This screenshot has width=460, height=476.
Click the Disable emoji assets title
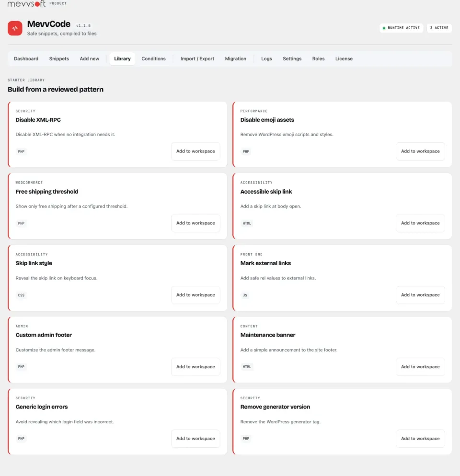[x=267, y=120]
